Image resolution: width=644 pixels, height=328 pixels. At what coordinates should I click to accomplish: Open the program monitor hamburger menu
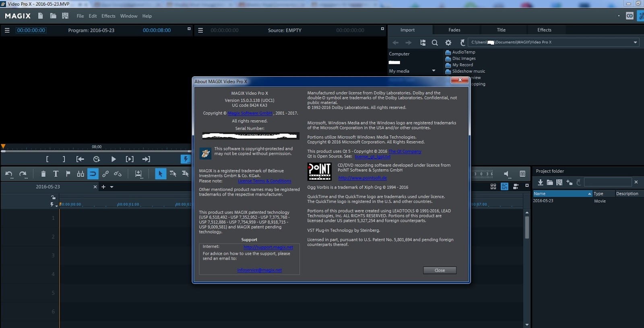tap(7, 30)
